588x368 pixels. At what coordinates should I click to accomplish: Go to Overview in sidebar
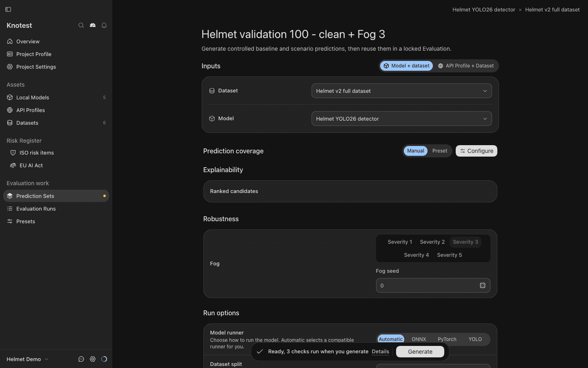pyautogui.click(x=56, y=41)
